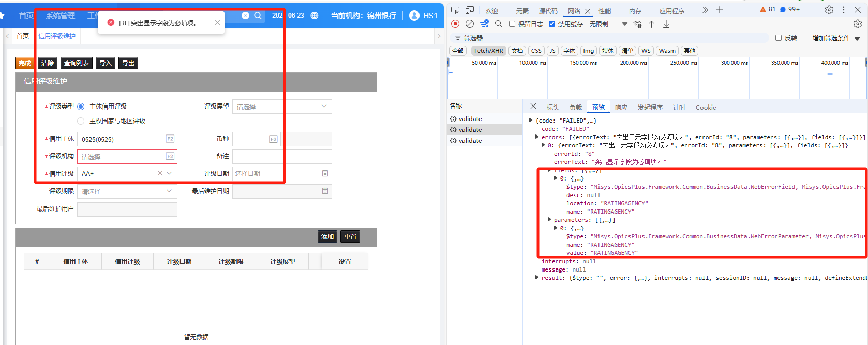Add a new DevTools tab with plus
This screenshot has height=345, width=868.
point(720,10)
